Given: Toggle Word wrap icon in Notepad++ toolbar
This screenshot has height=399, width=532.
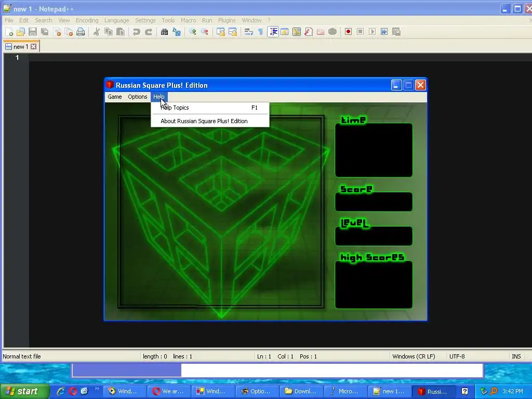Looking at the screenshot, I should pos(249,32).
